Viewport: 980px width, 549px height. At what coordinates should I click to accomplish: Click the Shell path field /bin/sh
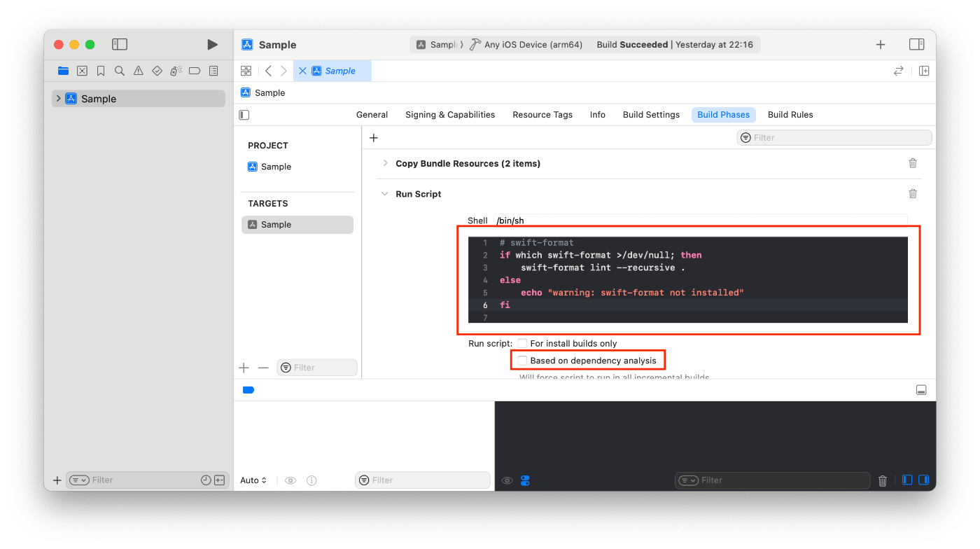(x=700, y=221)
